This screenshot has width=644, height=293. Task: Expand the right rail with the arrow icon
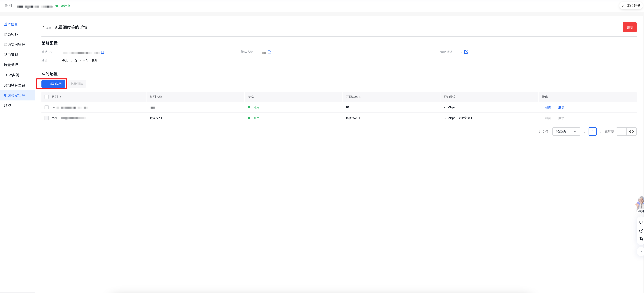pos(641,252)
